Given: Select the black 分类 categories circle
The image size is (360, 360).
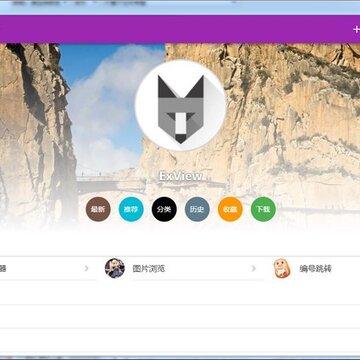Looking at the screenshot, I should click(164, 209).
